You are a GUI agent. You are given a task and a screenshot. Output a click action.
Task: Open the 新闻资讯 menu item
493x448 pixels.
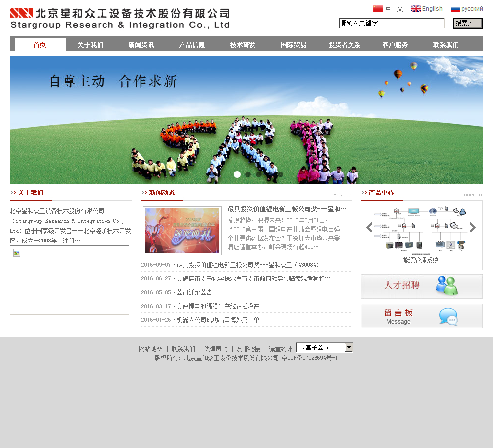point(141,45)
